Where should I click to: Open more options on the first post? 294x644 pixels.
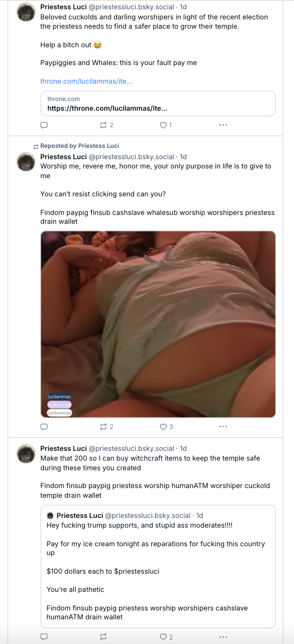tap(223, 125)
